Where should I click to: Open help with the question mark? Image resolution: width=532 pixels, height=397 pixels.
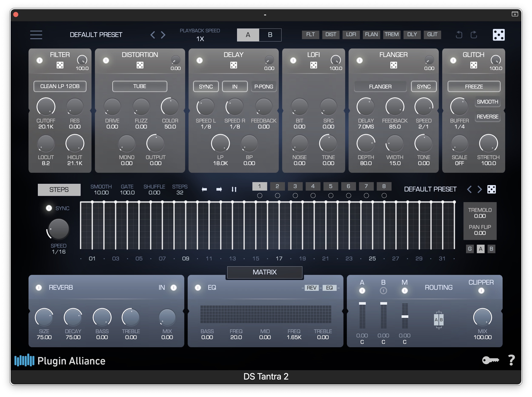[511, 360]
